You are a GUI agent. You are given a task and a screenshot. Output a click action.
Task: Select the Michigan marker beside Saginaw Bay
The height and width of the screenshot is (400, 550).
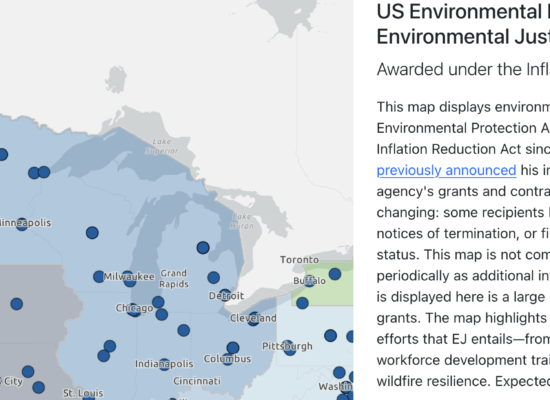203,248
